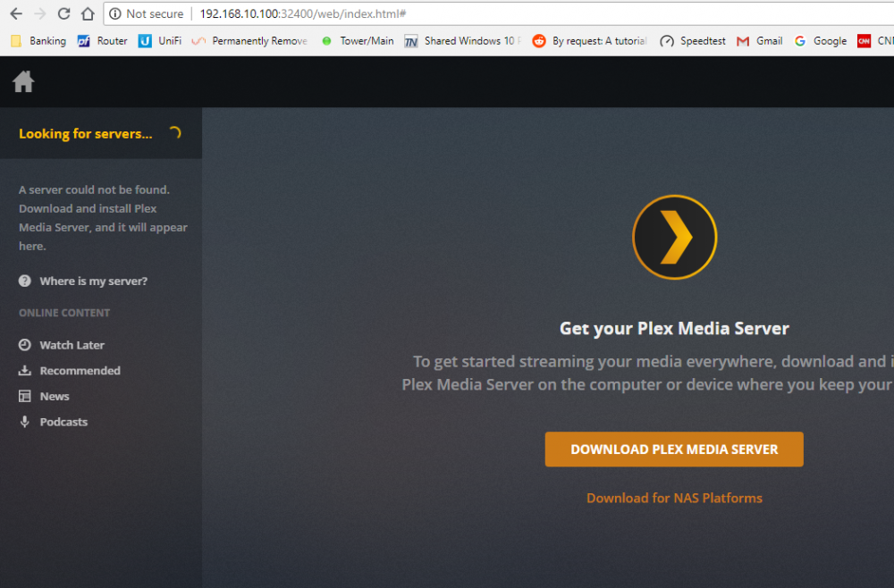Open the browser home page icon
Image resolution: width=894 pixels, height=588 pixels.
tap(88, 13)
